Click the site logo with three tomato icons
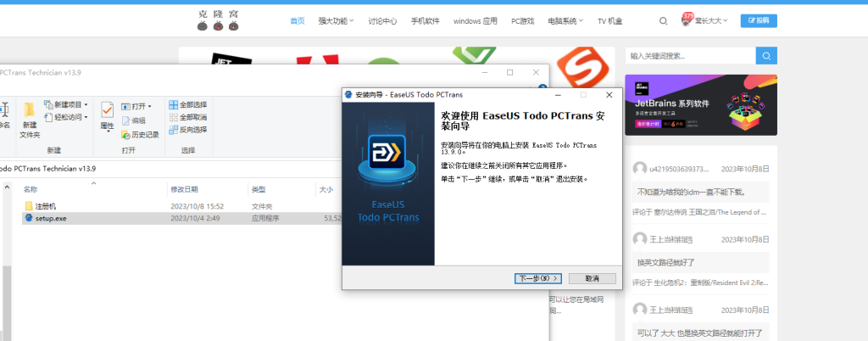868x341 pixels. [x=218, y=20]
